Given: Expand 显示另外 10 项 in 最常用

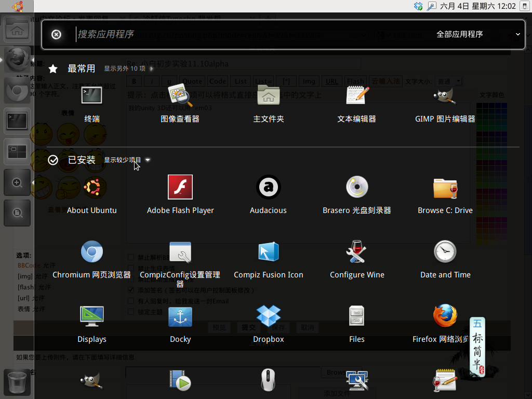Looking at the screenshot, I should 128,69.
